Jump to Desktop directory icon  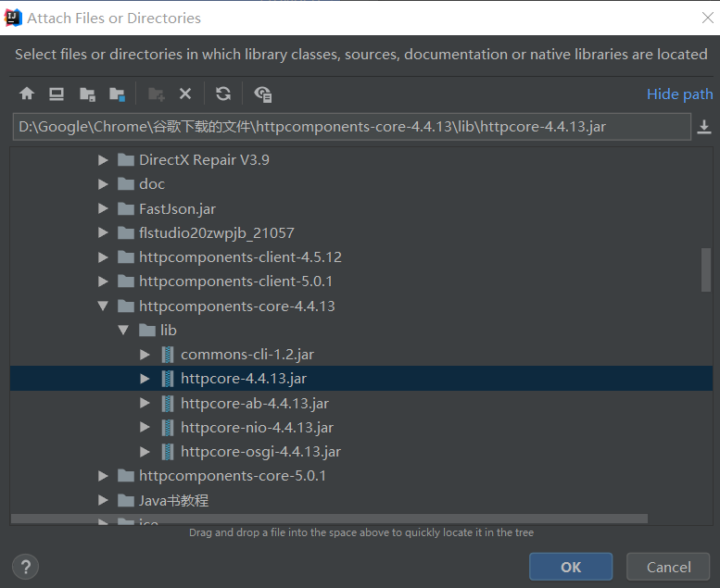[57, 94]
